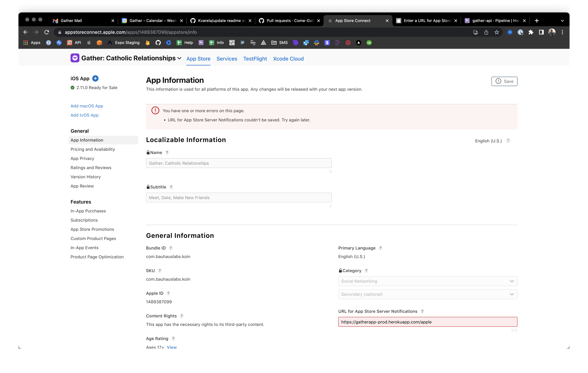Open the Gather: Catholic Relationships app switcher chevron
This screenshot has height=373, width=588.
[179, 58]
